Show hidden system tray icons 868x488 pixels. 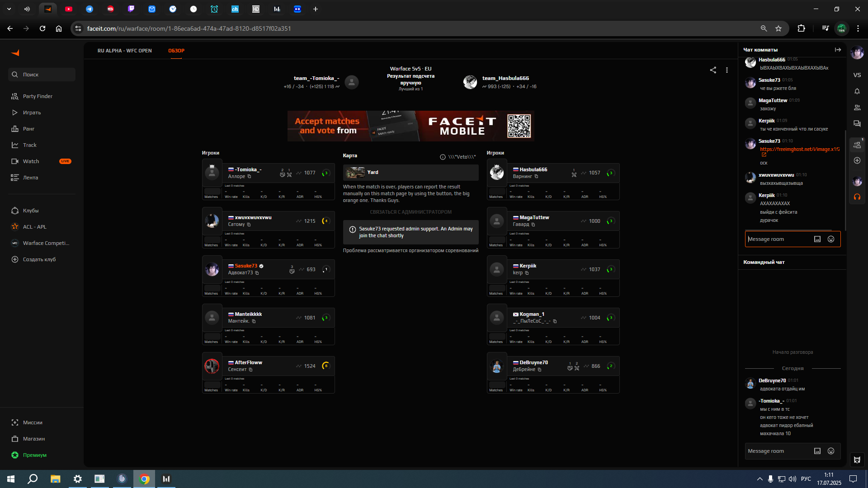pyautogui.click(x=759, y=479)
